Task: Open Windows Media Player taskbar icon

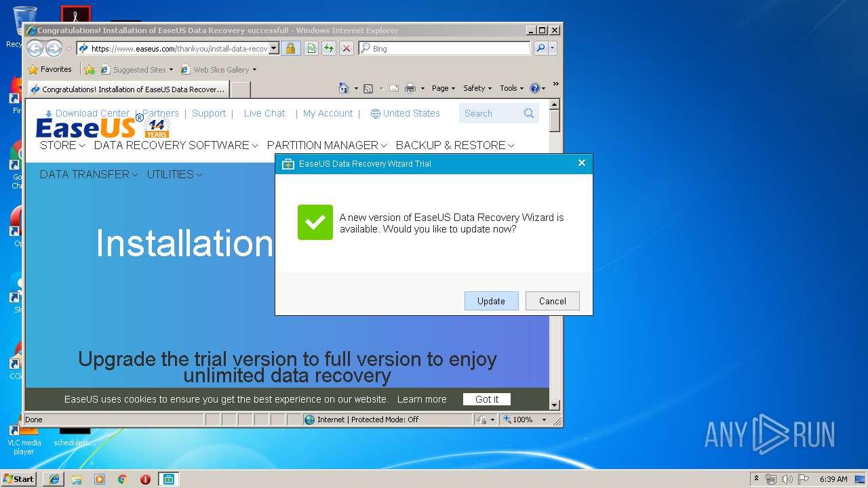Action: (x=100, y=479)
